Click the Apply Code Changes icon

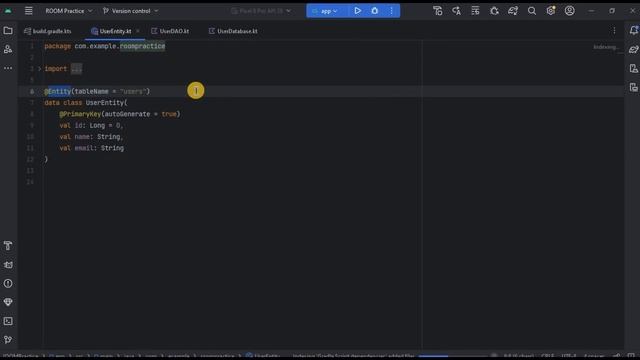tap(475, 11)
